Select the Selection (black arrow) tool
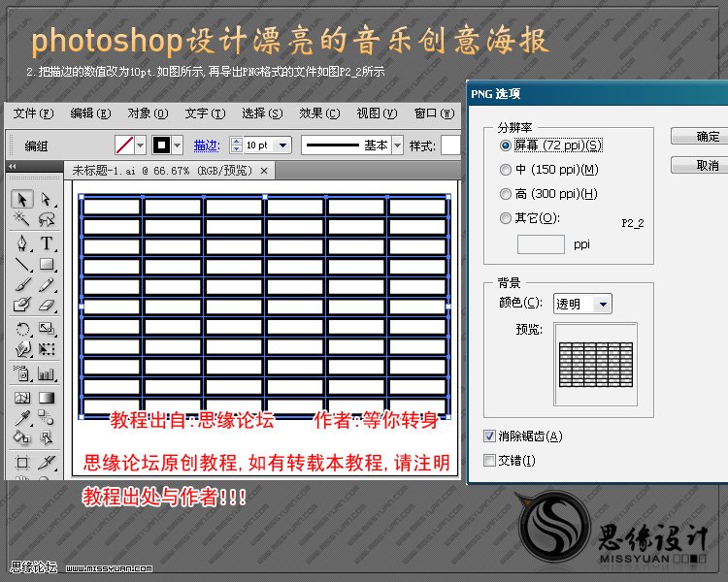 [x=21, y=199]
